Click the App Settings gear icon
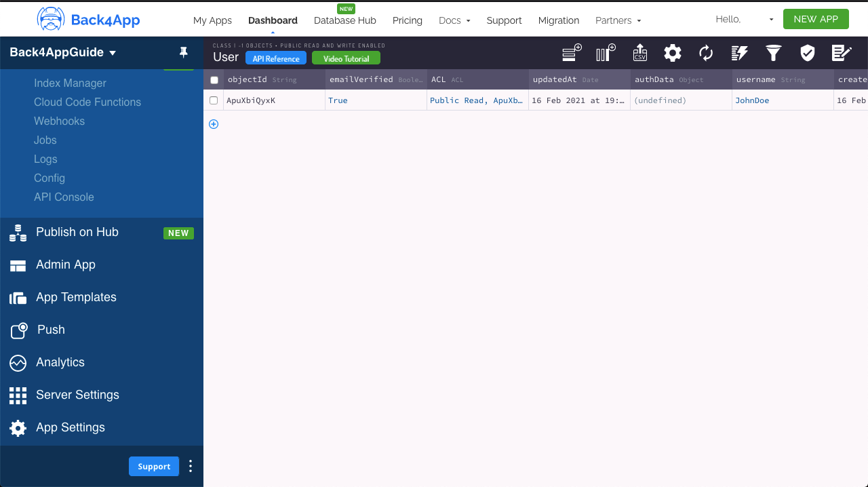 18,428
